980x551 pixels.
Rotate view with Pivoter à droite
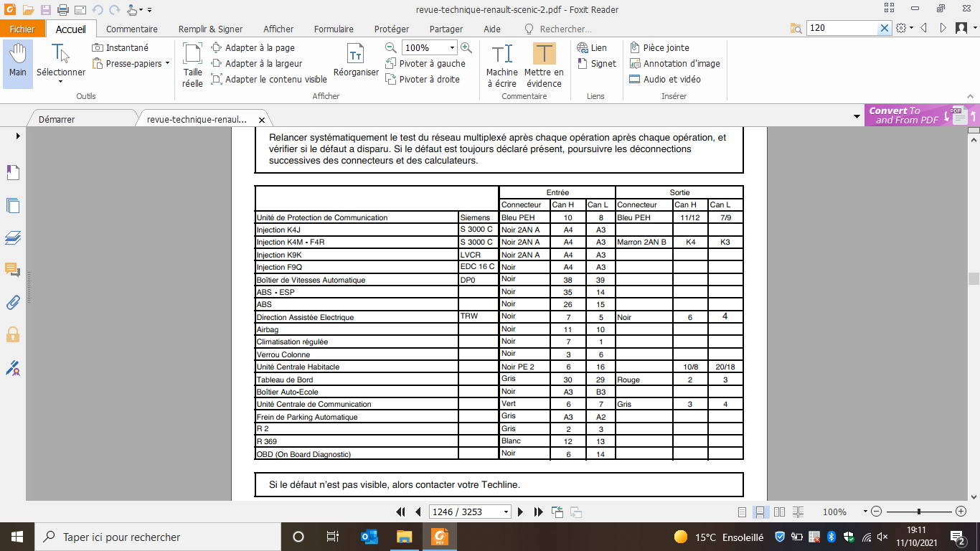coord(423,79)
